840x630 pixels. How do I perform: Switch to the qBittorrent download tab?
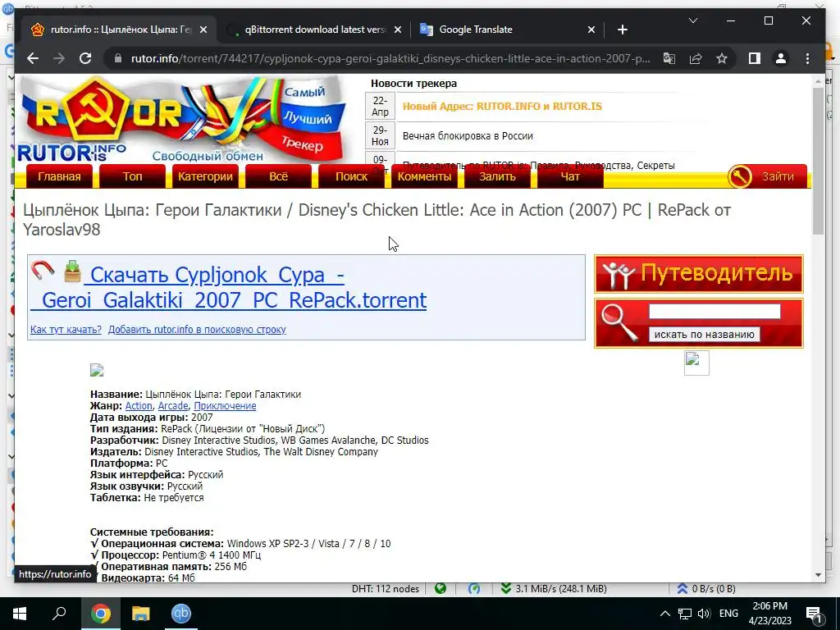click(314, 30)
